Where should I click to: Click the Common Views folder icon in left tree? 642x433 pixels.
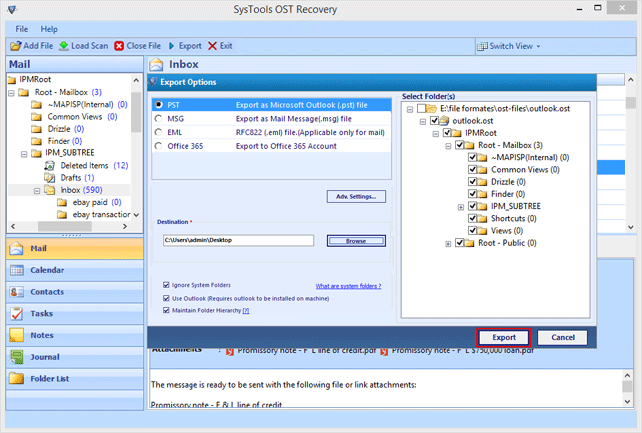tap(36, 117)
